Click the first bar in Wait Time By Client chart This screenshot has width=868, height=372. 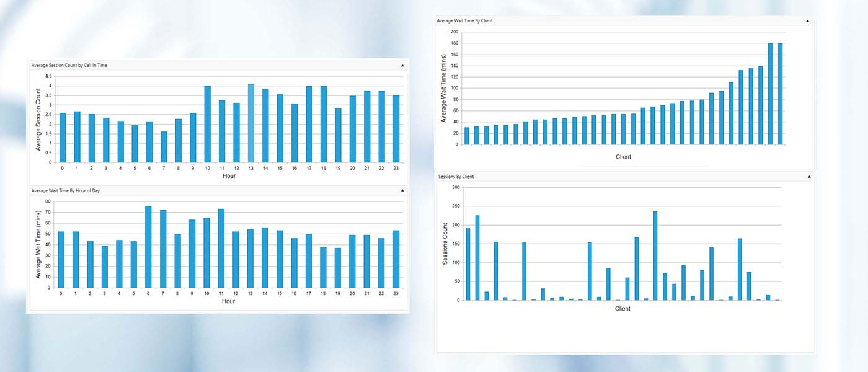coord(467,136)
